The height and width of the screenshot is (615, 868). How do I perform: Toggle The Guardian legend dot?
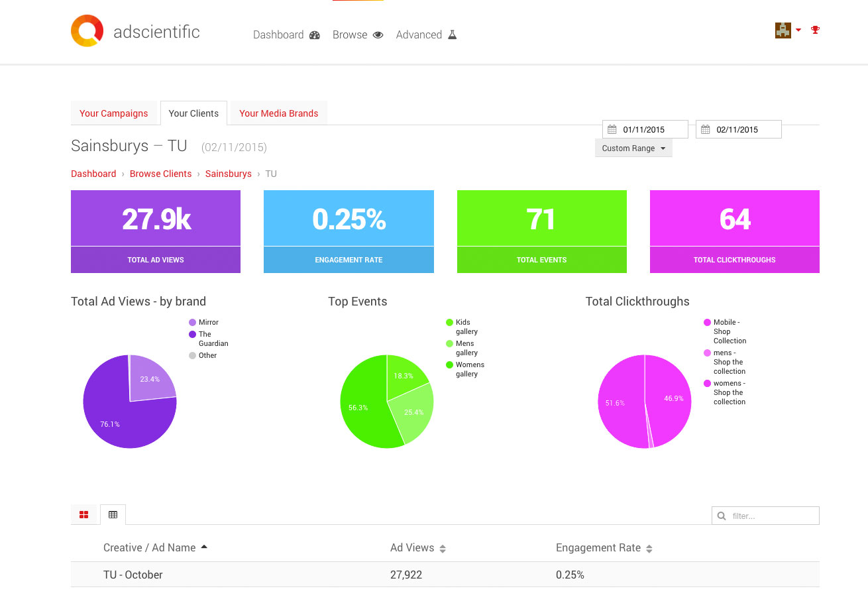[193, 335]
